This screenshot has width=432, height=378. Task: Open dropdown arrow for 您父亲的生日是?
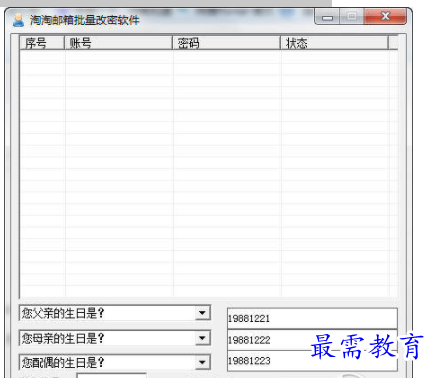(x=202, y=313)
